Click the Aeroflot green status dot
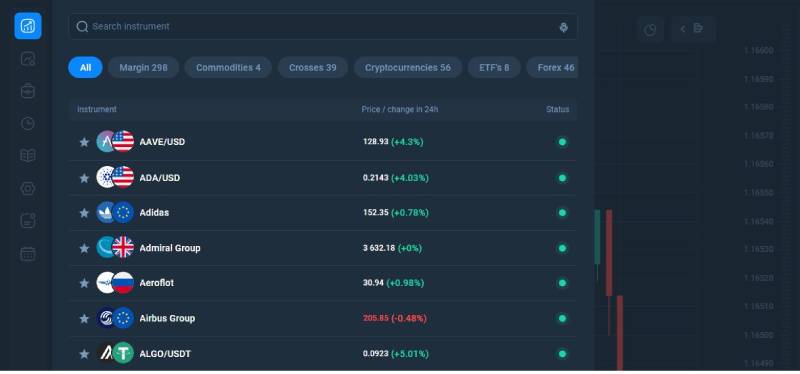Image resolution: width=800 pixels, height=374 pixels. click(x=562, y=283)
